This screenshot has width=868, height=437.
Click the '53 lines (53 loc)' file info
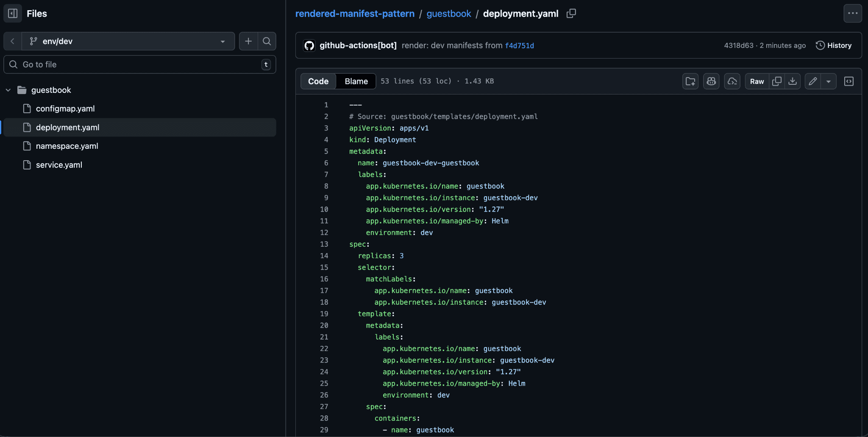point(416,81)
